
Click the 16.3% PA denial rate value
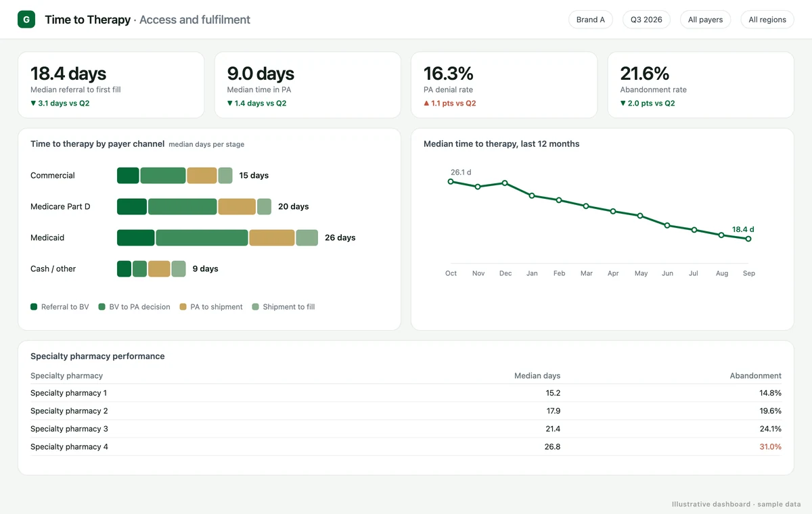[x=449, y=73]
